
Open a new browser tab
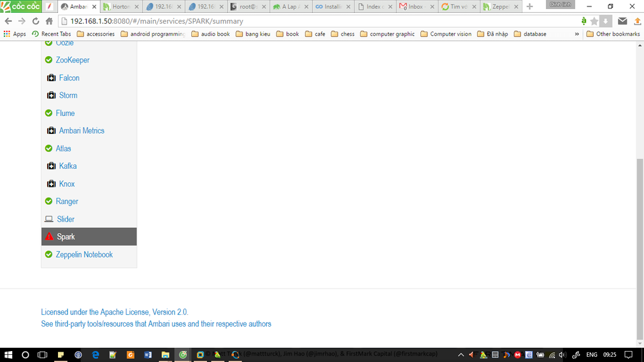coord(529,6)
